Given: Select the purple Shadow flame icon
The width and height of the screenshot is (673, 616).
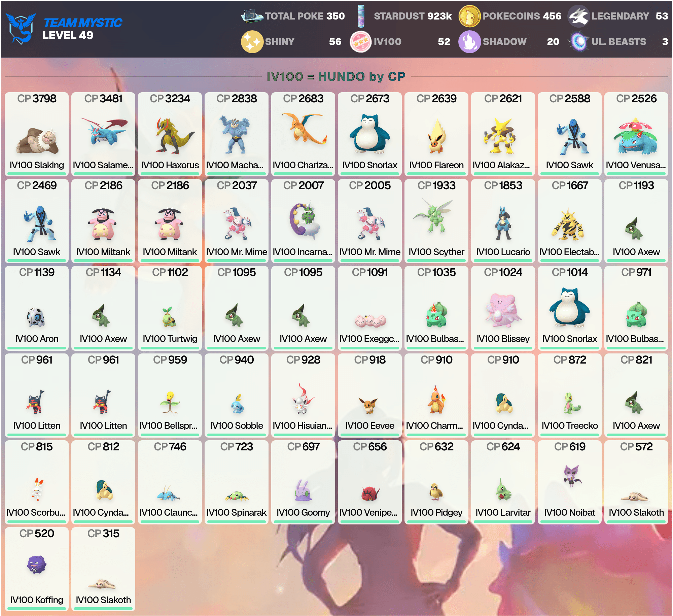Looking at the screenshot, I should click(469, 42).
